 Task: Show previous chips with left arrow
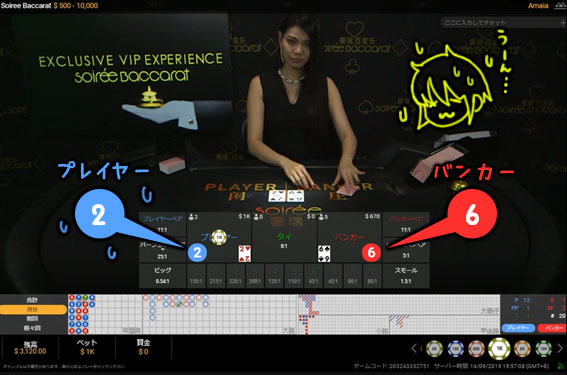tap(414, 349)
